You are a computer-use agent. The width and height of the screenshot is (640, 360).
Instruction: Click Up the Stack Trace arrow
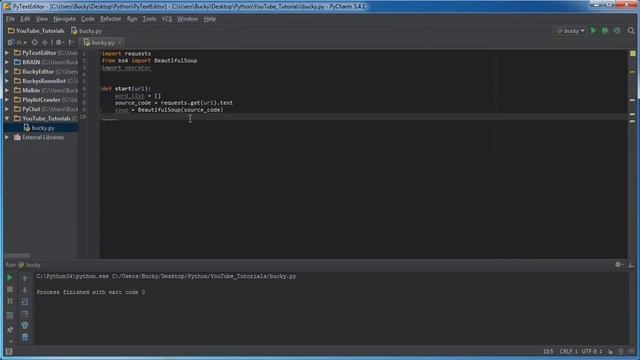(25, 278)
